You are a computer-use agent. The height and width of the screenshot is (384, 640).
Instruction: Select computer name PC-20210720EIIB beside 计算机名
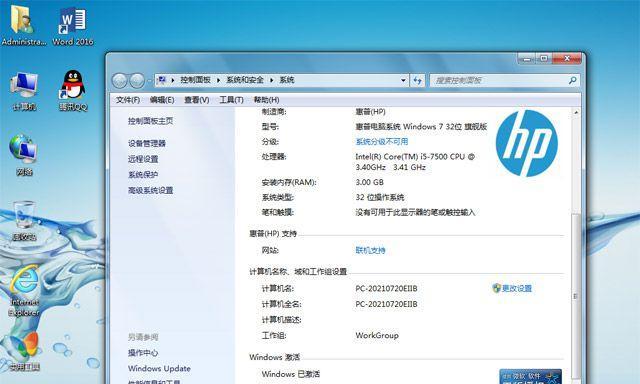pos(386,289)
